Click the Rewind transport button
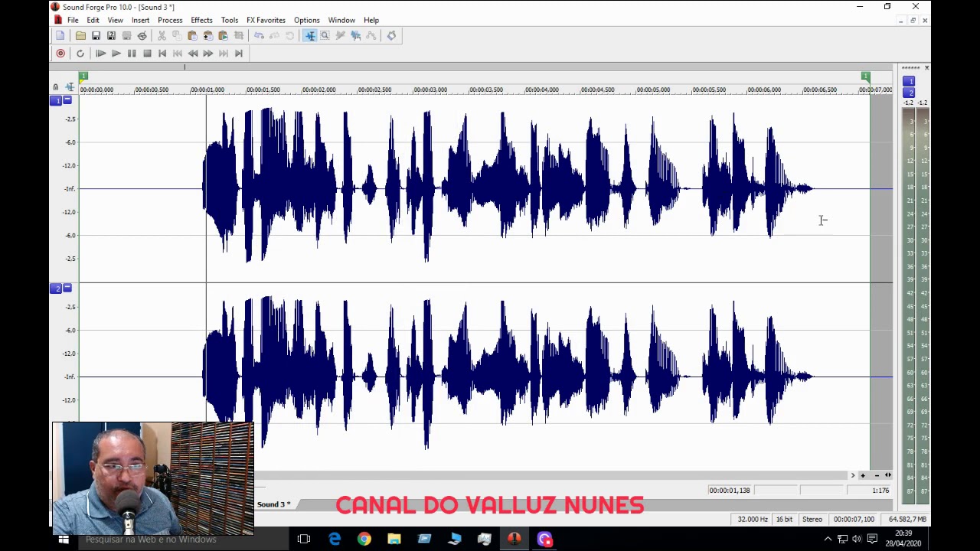Viewport: 980px width, 551px height. [193, 54]
